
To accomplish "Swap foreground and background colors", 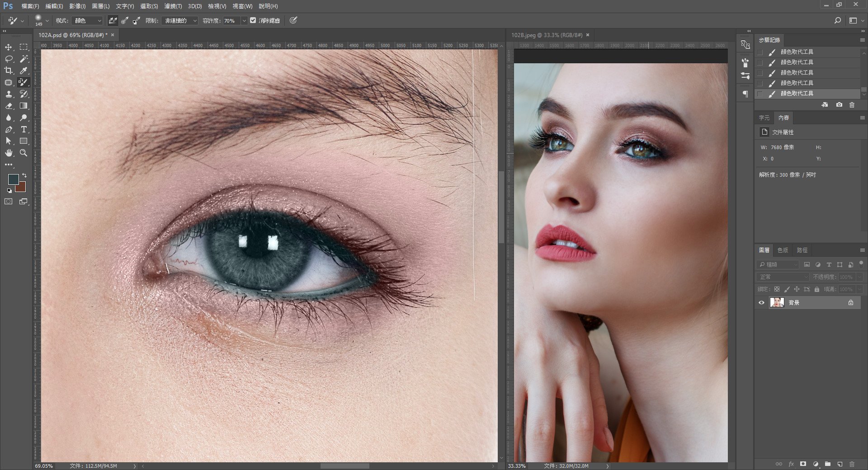I will pyautogui.click(x=24, y=175).
